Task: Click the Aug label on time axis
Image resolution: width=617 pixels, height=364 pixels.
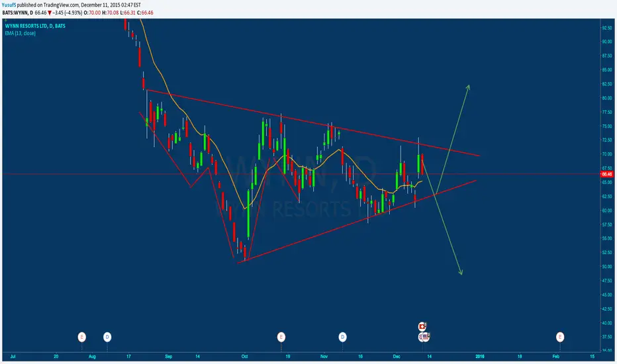Action: [x=92, y=357]
